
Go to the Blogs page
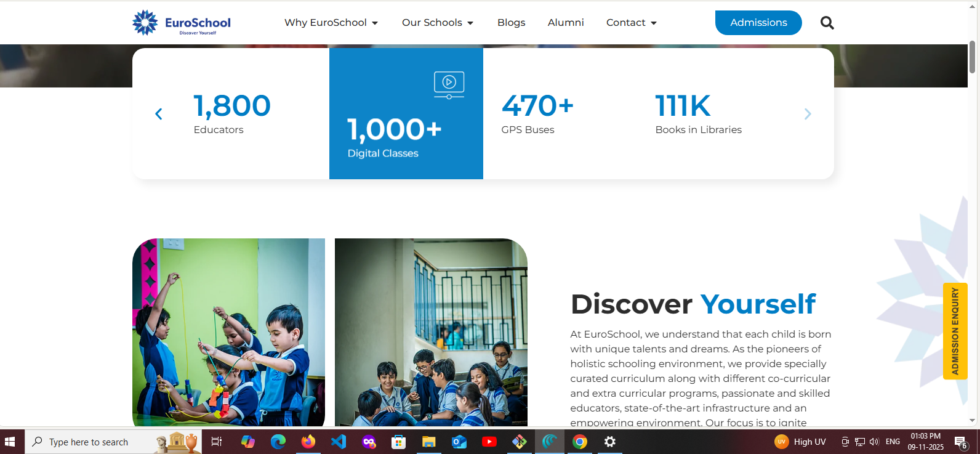[511, 23]
